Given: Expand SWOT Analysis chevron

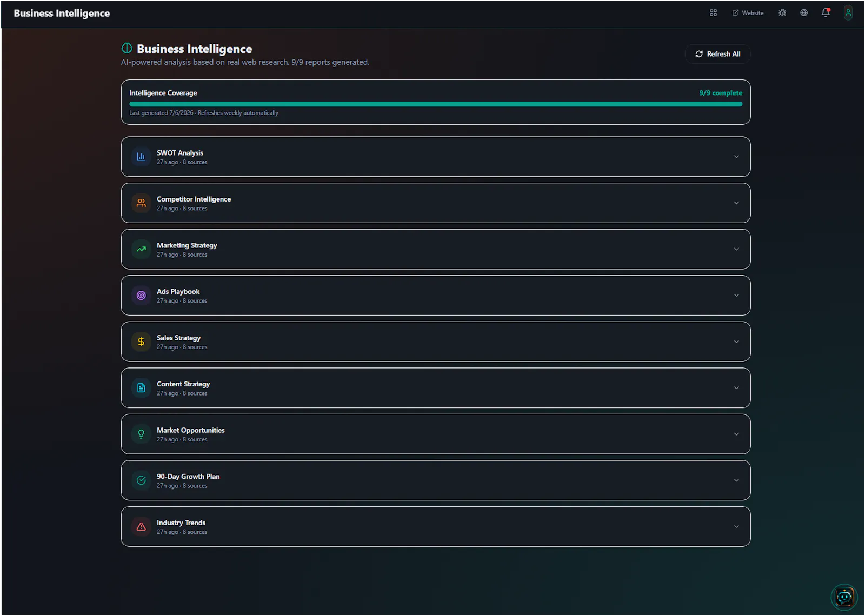Looking at the screenshot, I should click(x=736, y=157).
